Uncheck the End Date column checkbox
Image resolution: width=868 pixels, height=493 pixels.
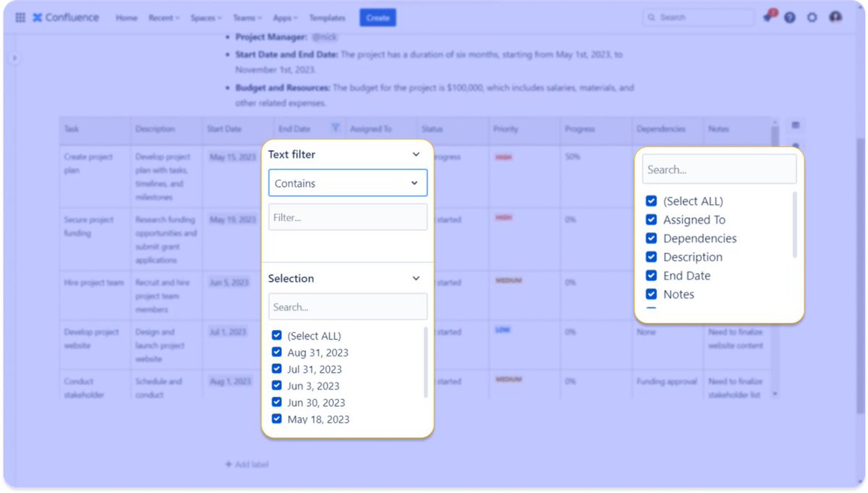click(651, 275)
